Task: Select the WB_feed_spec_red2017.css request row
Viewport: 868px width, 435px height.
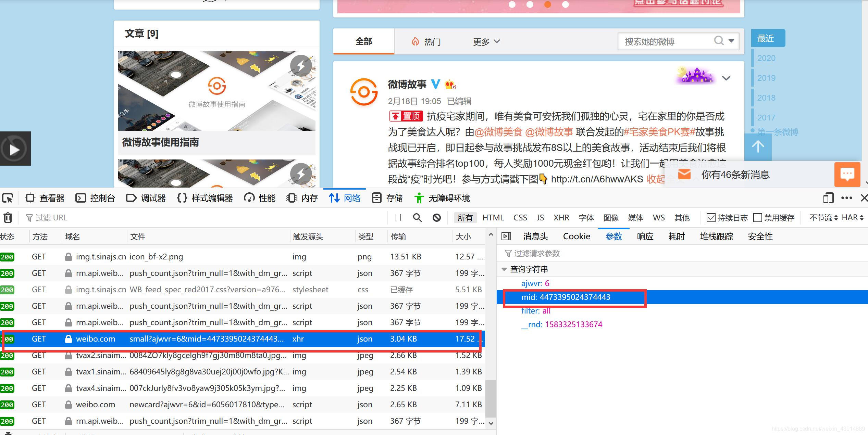Action: pos(242,290)
